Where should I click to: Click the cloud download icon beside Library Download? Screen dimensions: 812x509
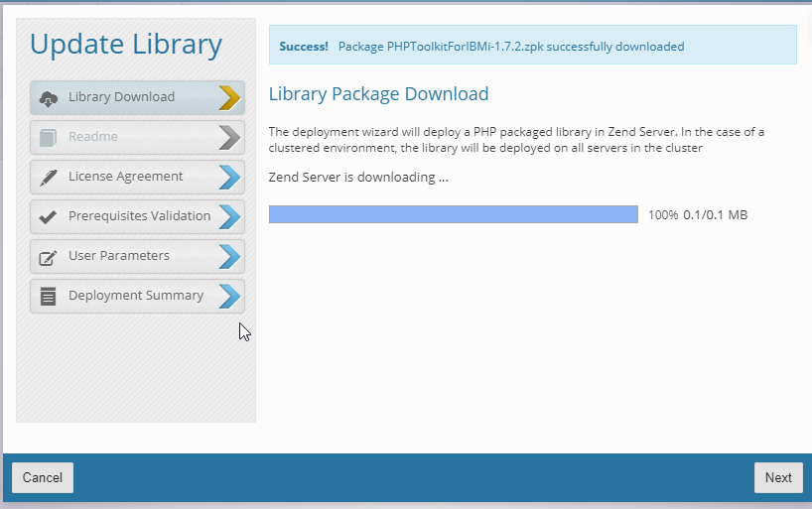tap(48, 97)
